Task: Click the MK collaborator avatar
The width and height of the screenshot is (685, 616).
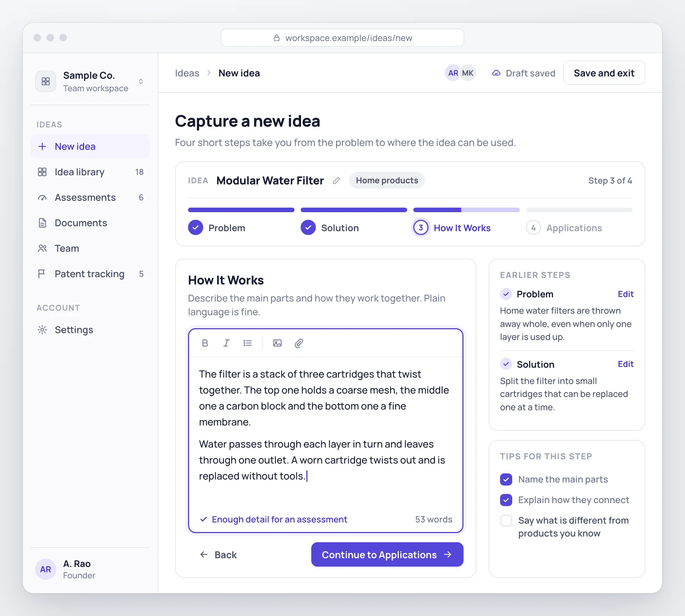Action: pyautogui.click(x=468, y=73)
